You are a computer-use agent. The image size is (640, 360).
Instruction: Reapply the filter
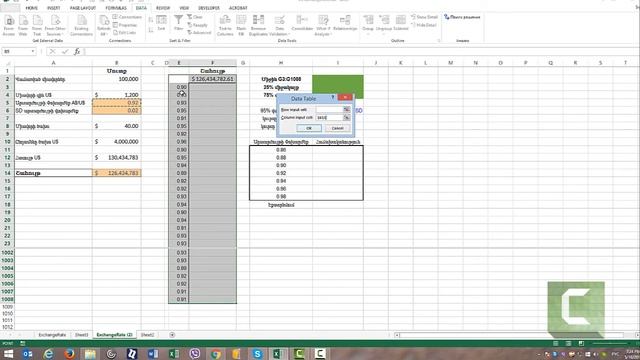coord(198,25)
